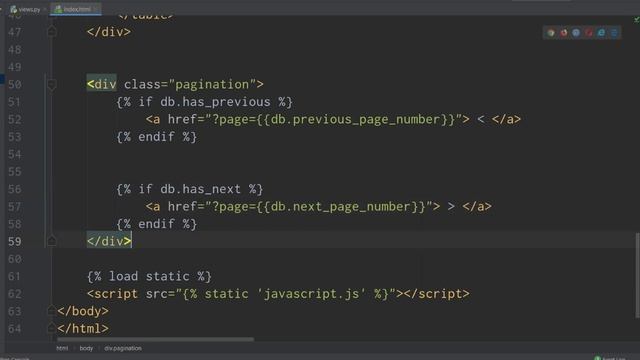Click 'javascript.js' in the script src
This screenshot has height=360, width=640.
tap(311, 294)
